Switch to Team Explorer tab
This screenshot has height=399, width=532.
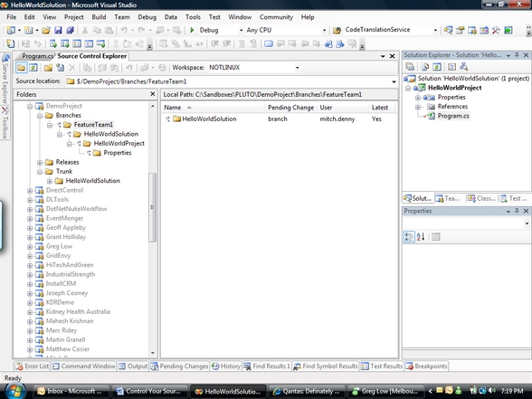447,198
